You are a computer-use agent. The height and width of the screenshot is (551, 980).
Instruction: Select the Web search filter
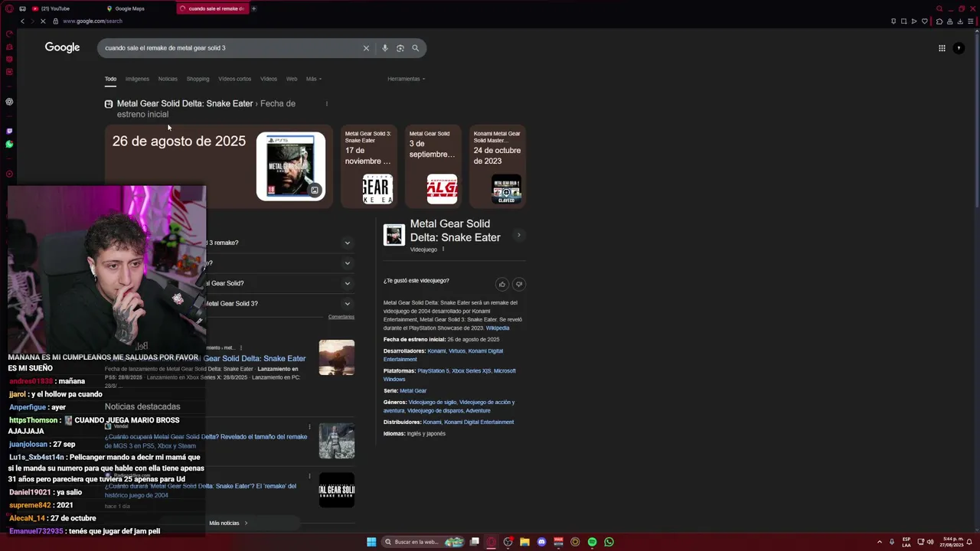(292, 79)
